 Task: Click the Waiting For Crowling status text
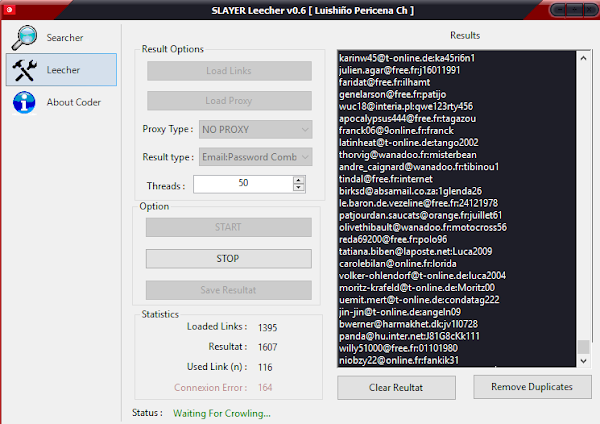[x=222, y=413]
